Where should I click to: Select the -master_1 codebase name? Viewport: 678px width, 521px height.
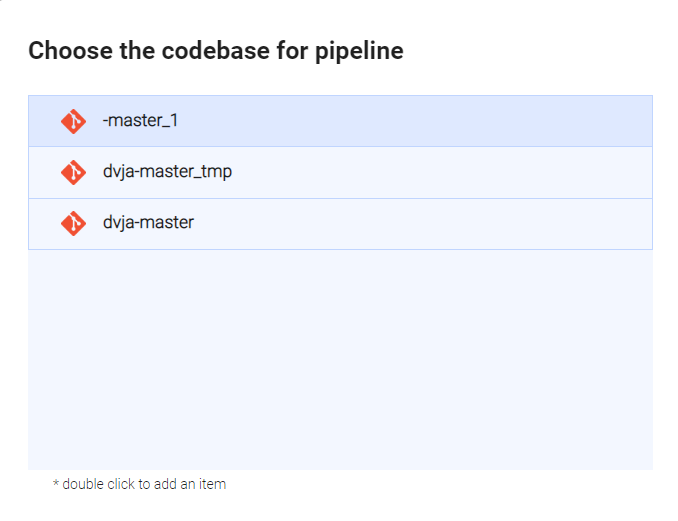click(140, 121)
